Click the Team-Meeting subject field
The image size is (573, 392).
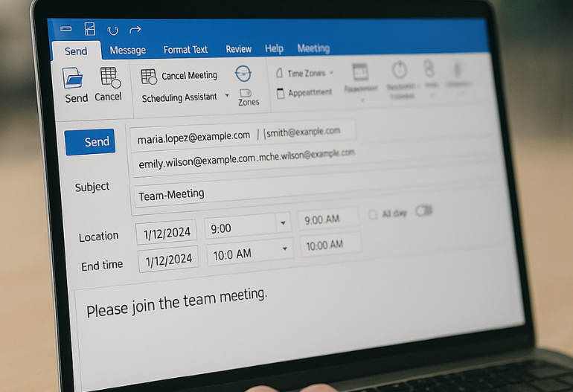point(298,192)
